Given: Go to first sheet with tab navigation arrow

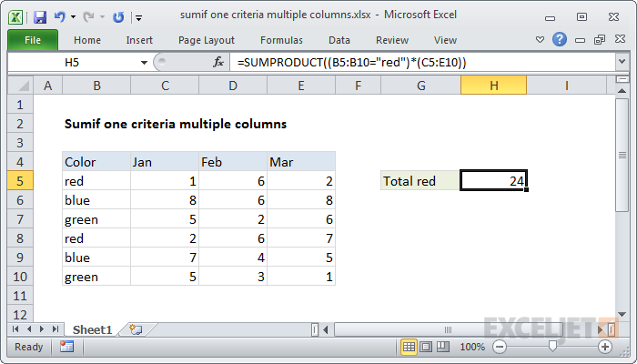Looking at the screenshot, I should point(15,329).
